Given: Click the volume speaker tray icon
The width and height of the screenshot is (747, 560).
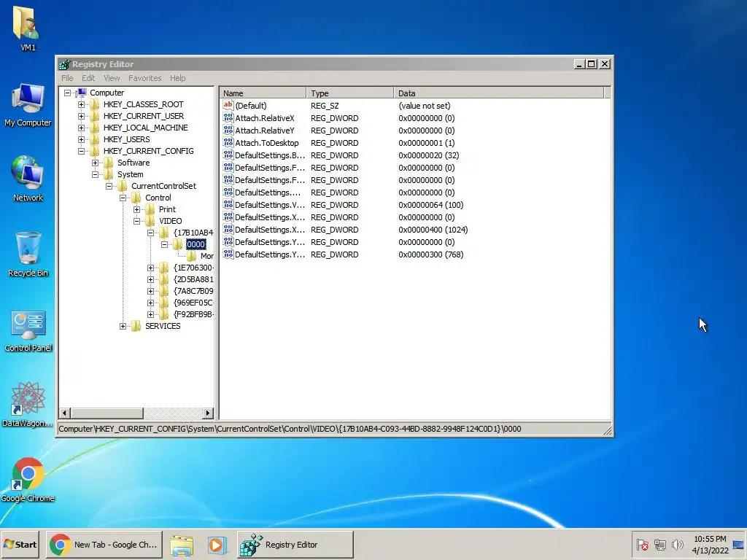Looking at the screenshot, I should pyautogui.click(x=677, y=544).
